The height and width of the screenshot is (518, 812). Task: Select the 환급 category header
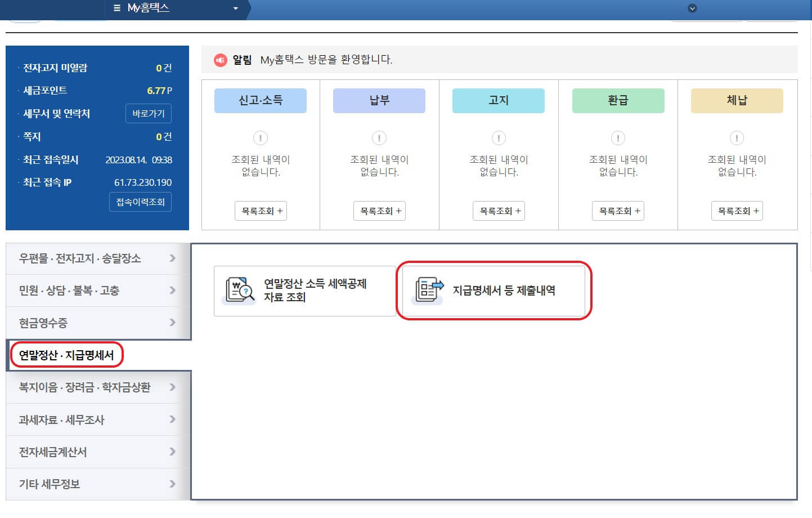(618, 101)
